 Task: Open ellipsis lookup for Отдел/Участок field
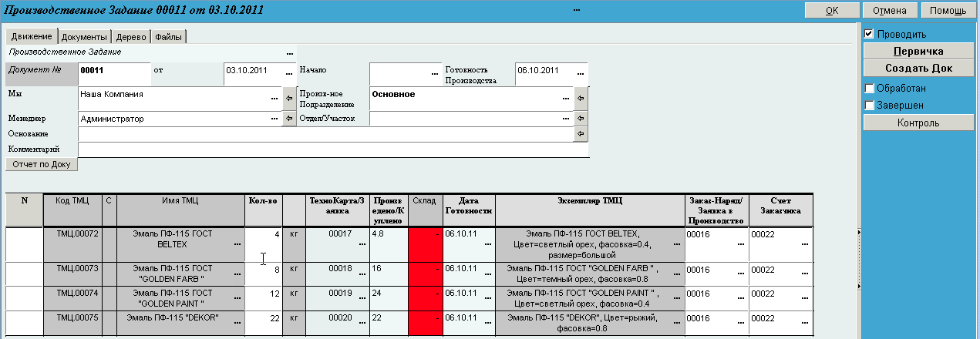(x=566, y=119)
